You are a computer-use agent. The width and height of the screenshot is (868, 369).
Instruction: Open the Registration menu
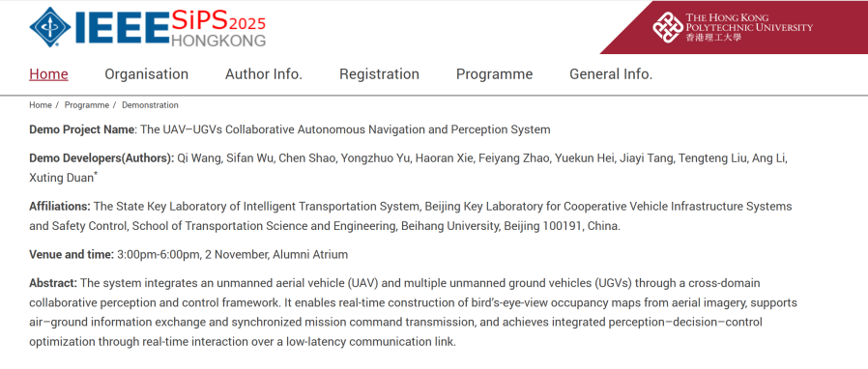pyautogui.click(x=379, y=74)
